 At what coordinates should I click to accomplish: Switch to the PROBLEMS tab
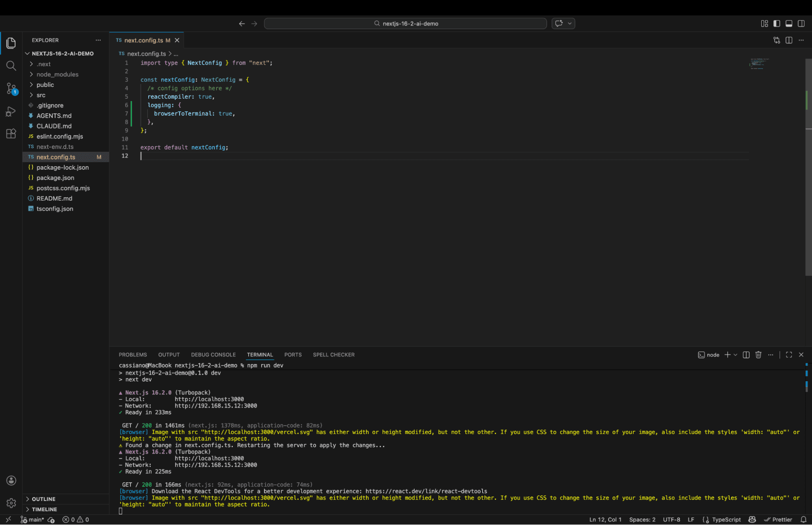tap(133, 354)
